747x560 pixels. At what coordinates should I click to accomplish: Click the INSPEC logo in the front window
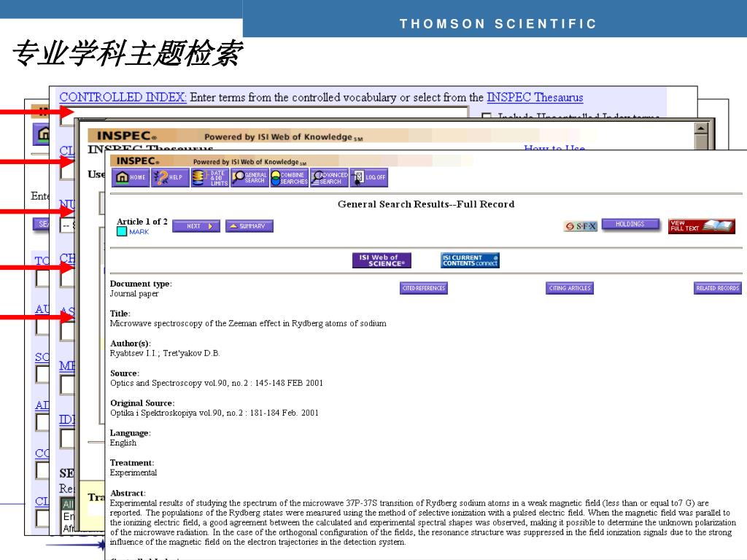point(138,161)
